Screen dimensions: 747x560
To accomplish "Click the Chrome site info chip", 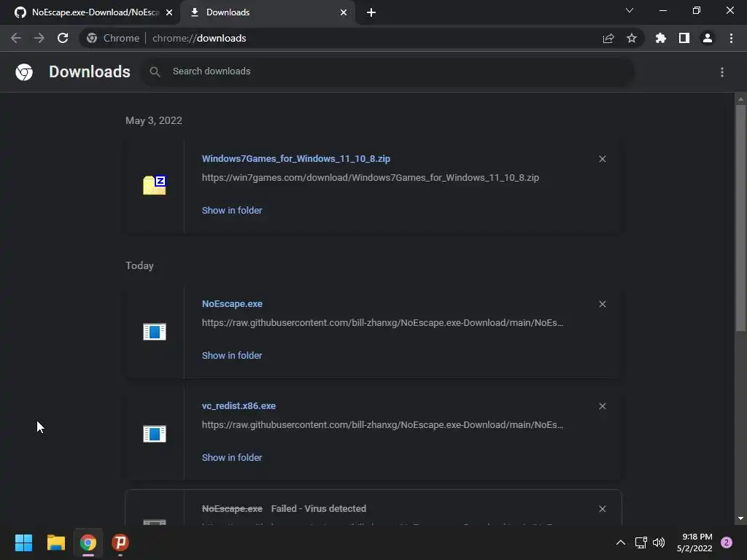I will click(113, 38).
